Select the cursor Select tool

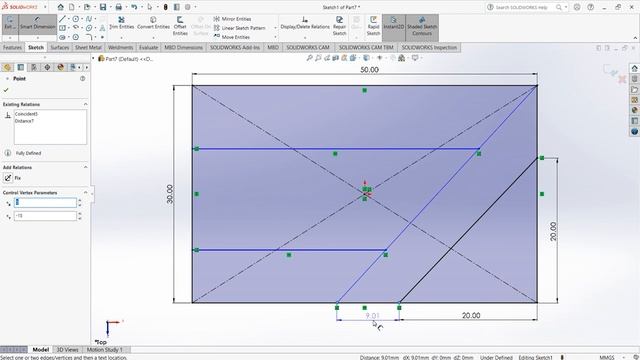pos(150,7)
